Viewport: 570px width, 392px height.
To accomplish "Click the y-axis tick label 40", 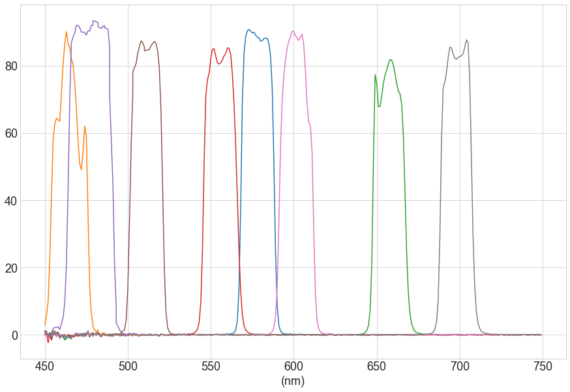I will tap(11, 201).
